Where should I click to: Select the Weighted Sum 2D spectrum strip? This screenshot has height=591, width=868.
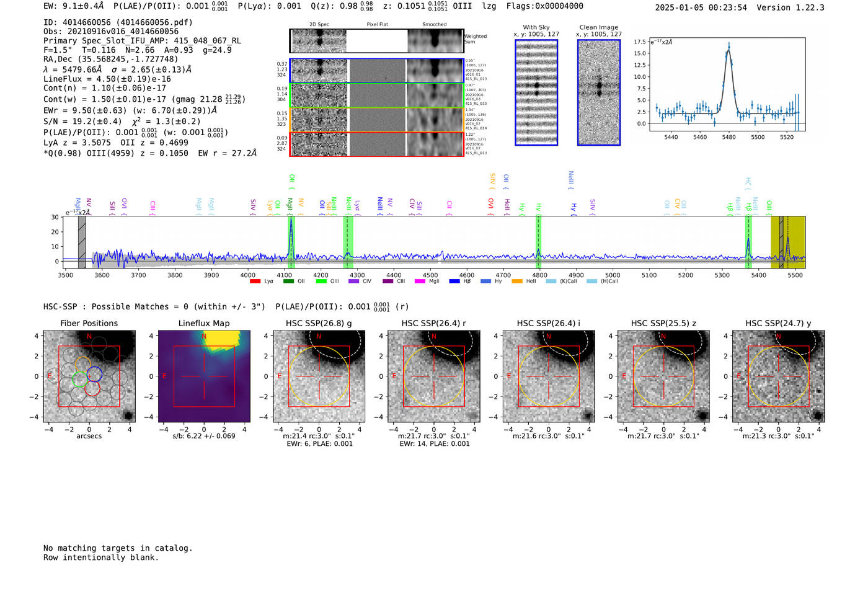377,41
